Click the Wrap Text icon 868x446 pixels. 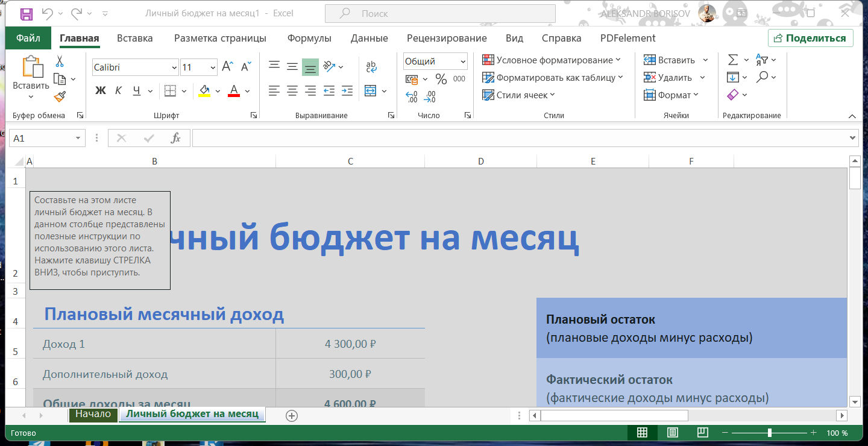coord(371,67)
